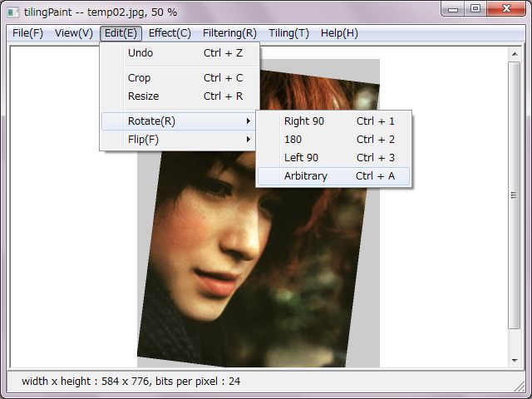
Task: Click the width x height status bar text
Action: point(131,382)
